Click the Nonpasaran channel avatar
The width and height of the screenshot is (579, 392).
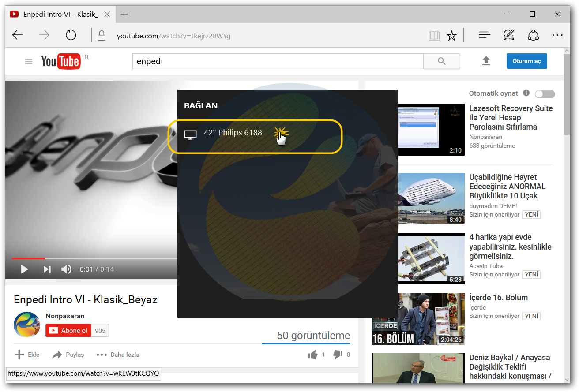tap(27, 325)
